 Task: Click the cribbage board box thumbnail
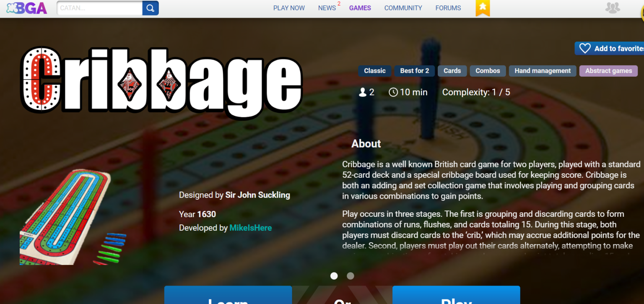(73, 217)
